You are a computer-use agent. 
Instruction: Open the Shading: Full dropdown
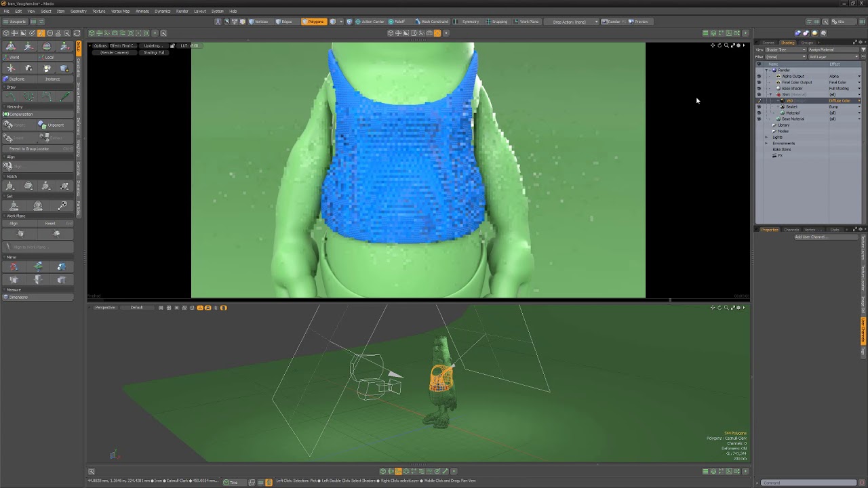(x=153, y=52)
